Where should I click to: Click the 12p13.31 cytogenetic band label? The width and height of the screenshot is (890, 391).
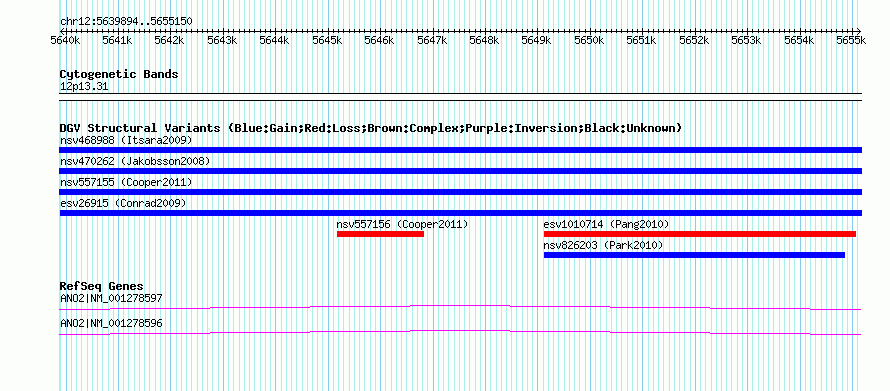click(x=84, y=87)
